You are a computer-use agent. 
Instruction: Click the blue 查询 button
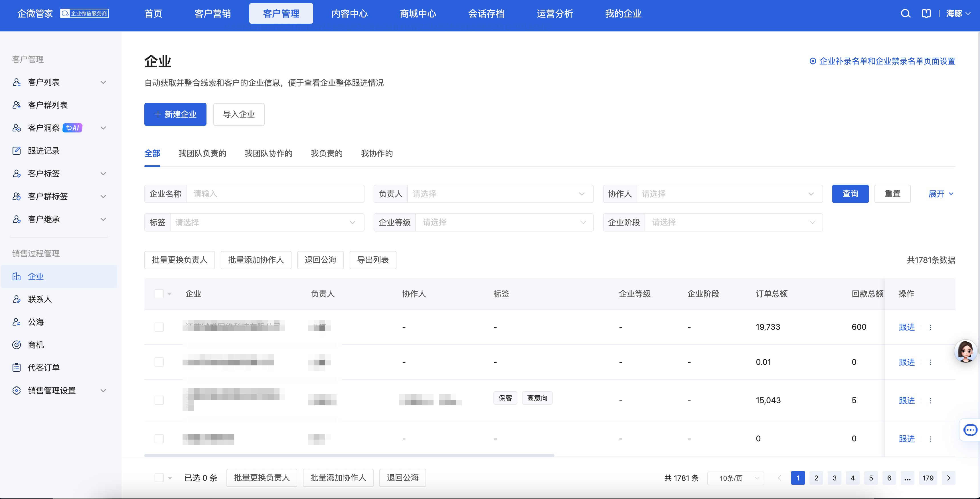[x=850, y=194]
